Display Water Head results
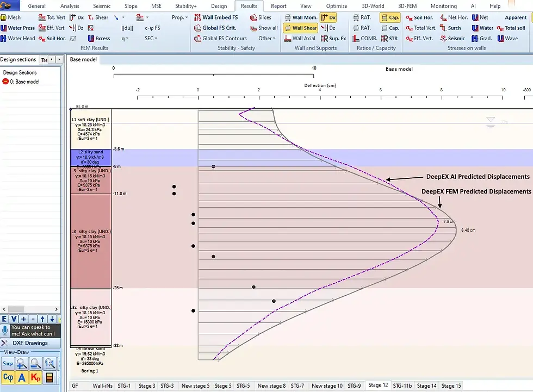 click(17, 39)
